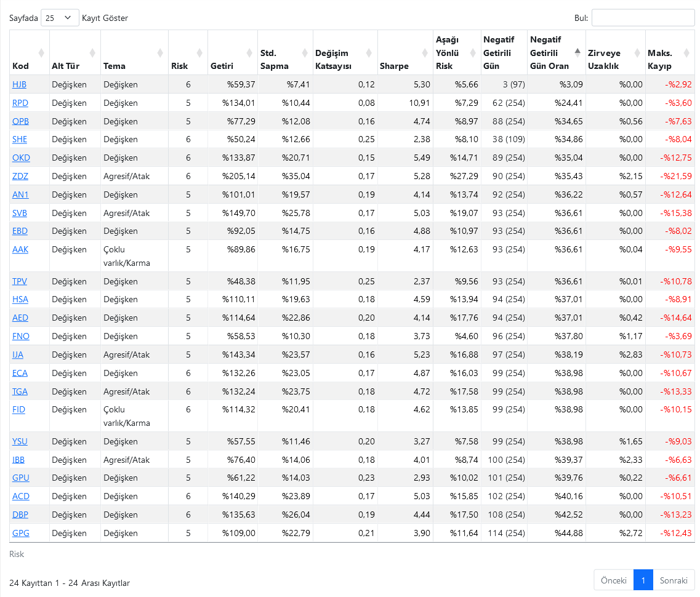Sort table by Std. Sapma column

click(285, 53)
